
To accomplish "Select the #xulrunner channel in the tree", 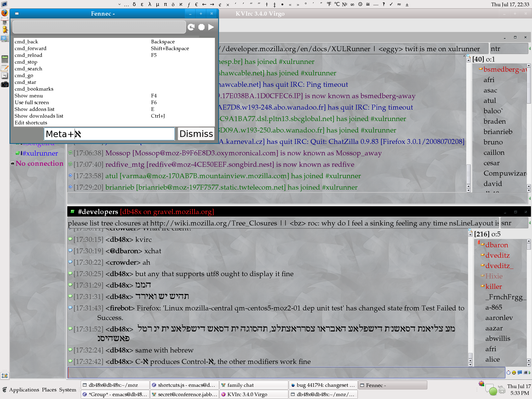I will 40,153.
